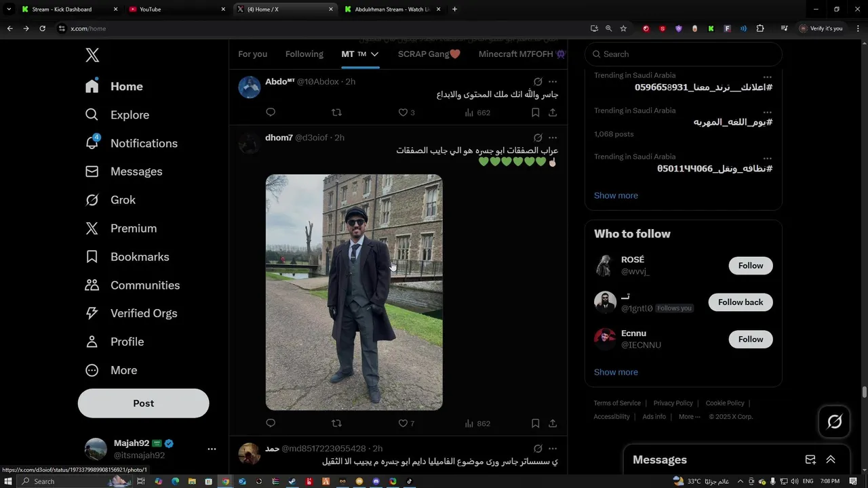The image size is (868, 488).
Task: Open more options on the Abdo post
Action: coord(553,81)
